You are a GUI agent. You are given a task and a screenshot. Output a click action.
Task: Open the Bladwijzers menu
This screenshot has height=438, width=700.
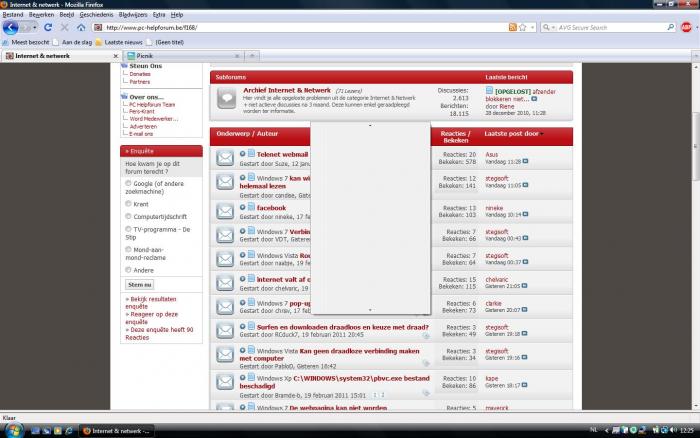click(132, 16)
